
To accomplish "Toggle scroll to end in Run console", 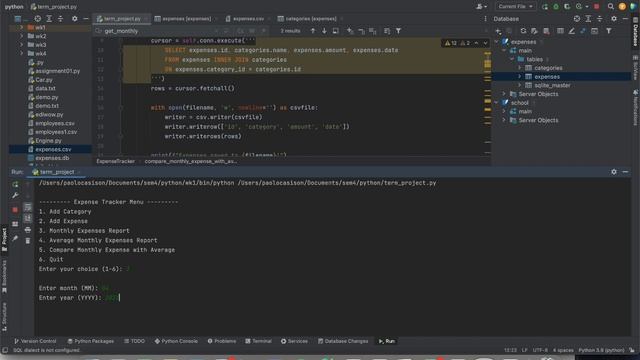I will (x=27, y=218).
